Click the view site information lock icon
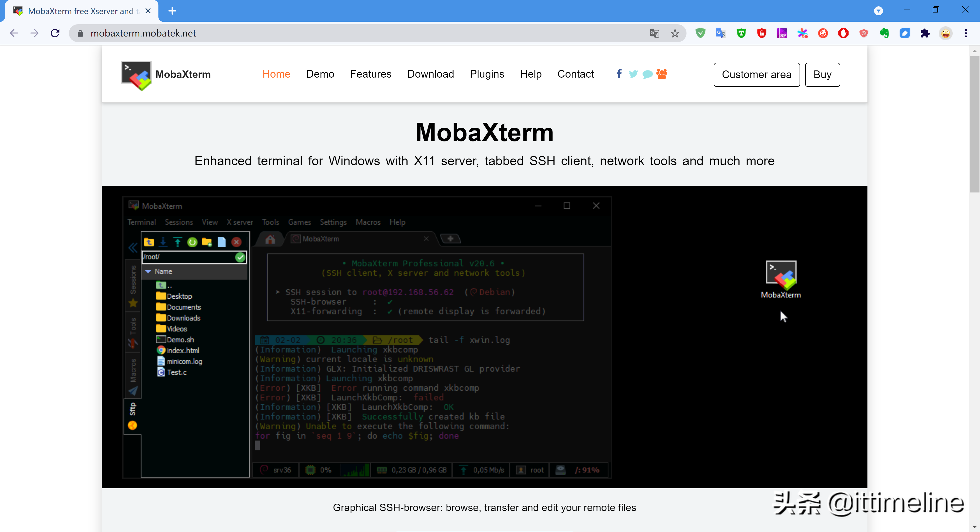This screenshot has width=980, height=532. [x=80, y=33]
